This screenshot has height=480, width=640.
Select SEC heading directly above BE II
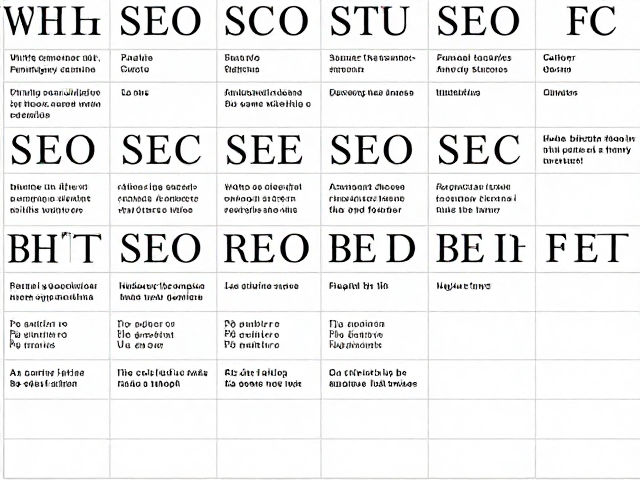(x=482, y=150)
